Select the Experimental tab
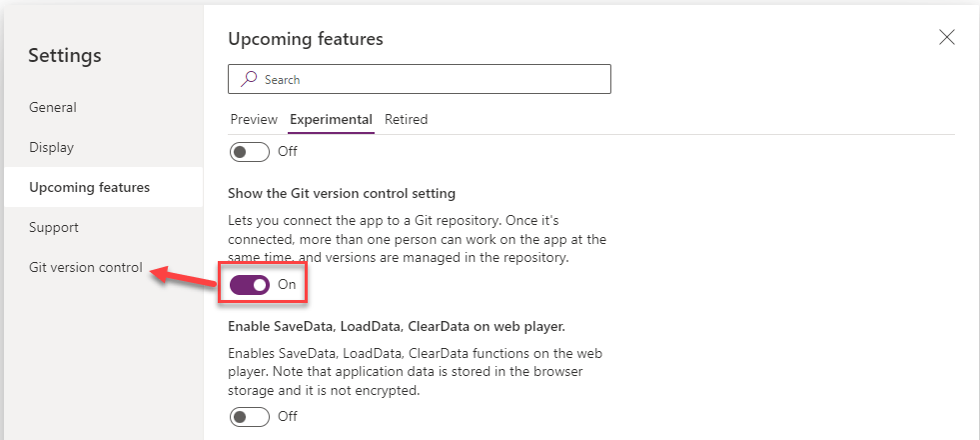 point(331,119)
